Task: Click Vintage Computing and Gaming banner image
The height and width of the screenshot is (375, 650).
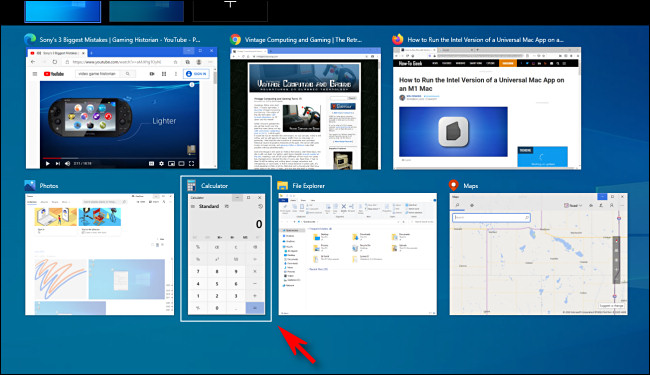Action: pyautogui.click(x=304, y=78)
